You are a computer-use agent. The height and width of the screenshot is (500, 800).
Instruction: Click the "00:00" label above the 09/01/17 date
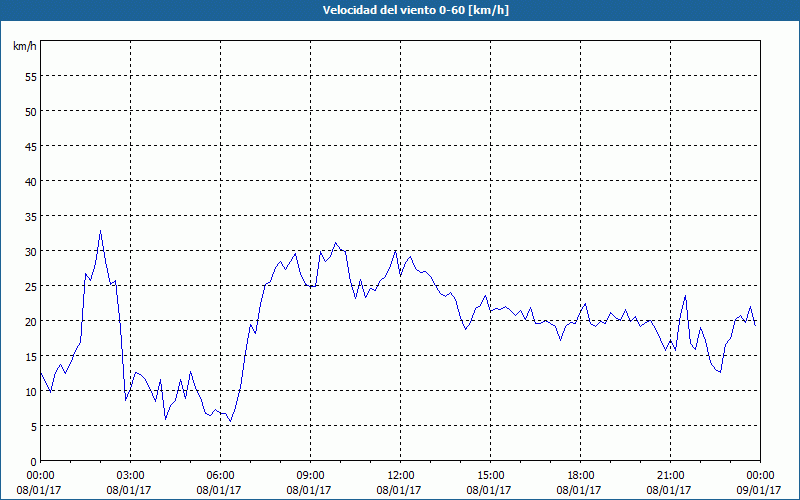point(760,476)
